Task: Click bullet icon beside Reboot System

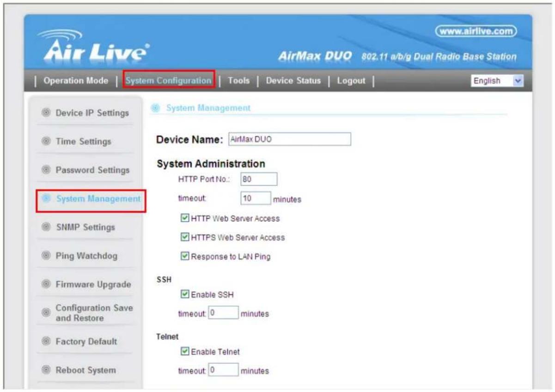Action: [x=46, y=370]
